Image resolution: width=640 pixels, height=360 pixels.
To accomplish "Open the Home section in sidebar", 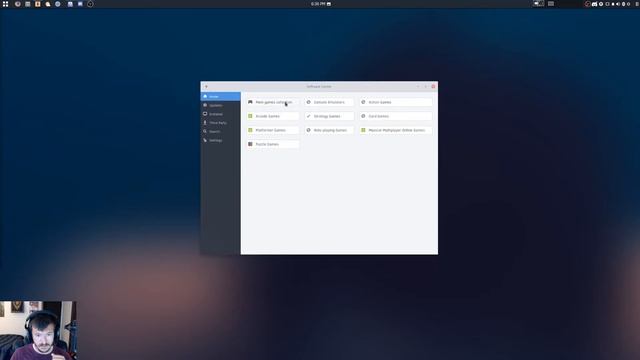I will click(x=220, y=96).
